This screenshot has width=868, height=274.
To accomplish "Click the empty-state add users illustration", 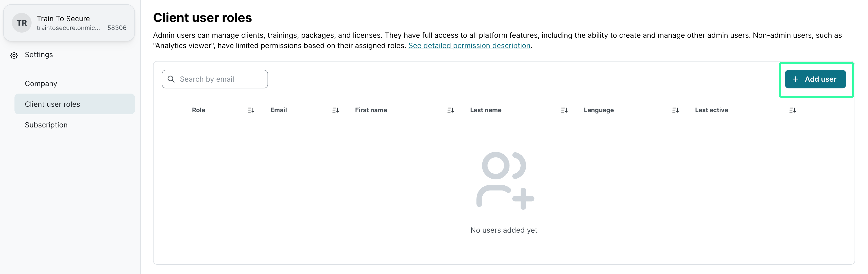I will tap(504, 180).
